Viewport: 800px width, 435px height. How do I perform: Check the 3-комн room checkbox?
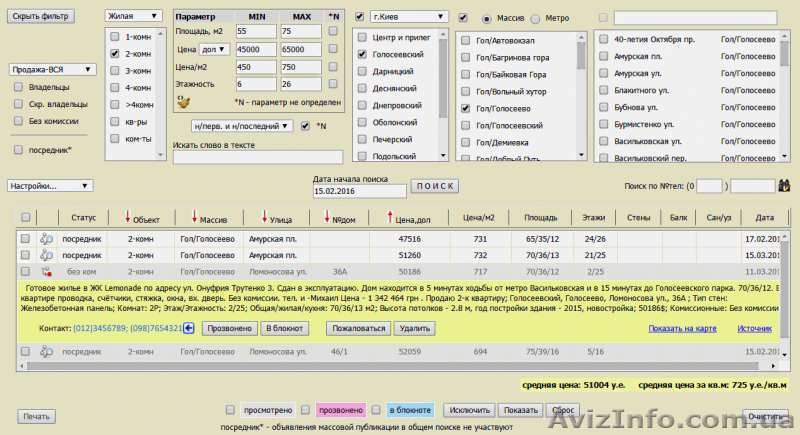115,70
